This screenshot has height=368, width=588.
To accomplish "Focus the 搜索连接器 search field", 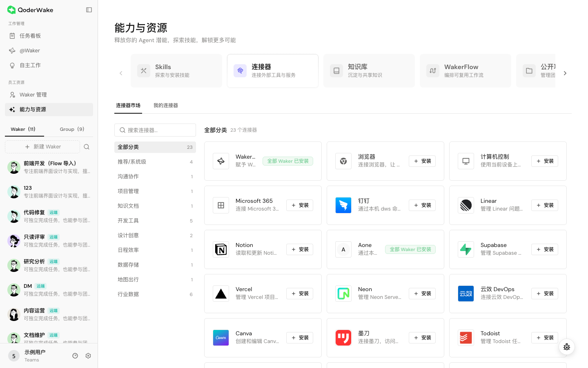I will pos(155,130).
